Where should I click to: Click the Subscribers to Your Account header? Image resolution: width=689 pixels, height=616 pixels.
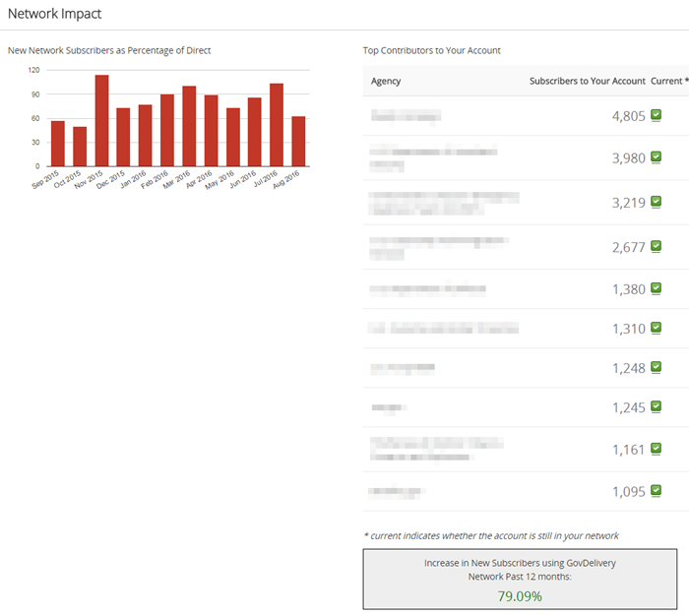coord(587,81)
